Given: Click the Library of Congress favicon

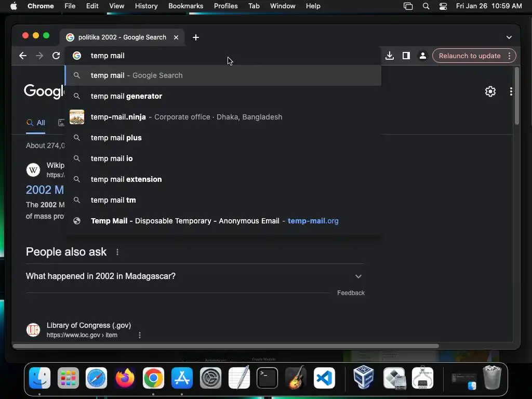Looking at the screenshot, I should pos(33,330).
